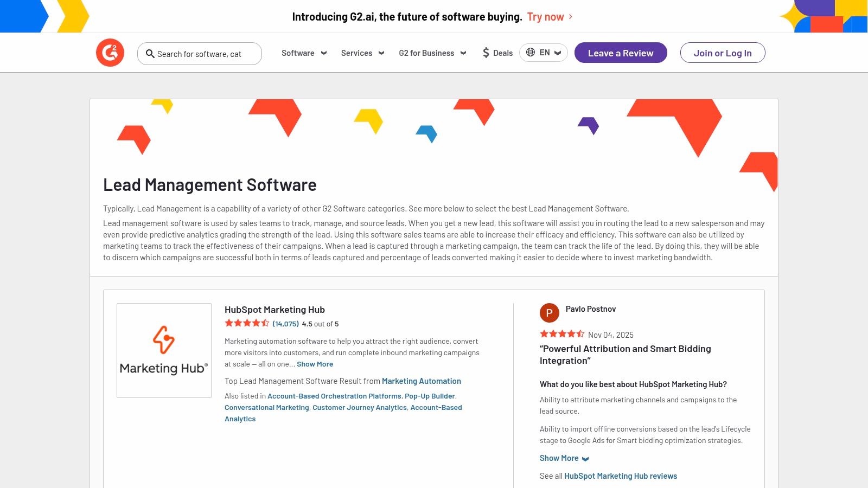
Task: Click the Marketing Hub product logo
Action: click(x=164, y=350)
